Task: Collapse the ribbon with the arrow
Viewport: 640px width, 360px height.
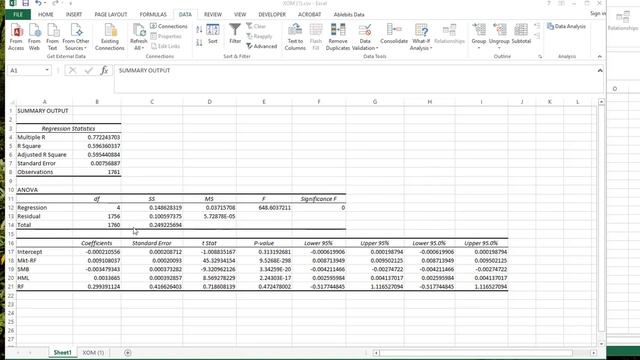Action: click(x=600, y=57)
